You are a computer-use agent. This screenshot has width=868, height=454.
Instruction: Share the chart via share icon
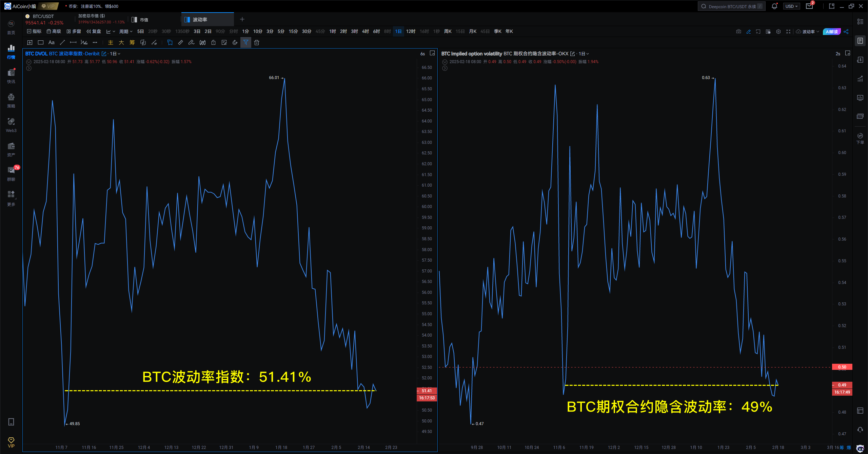click(846, 32)
